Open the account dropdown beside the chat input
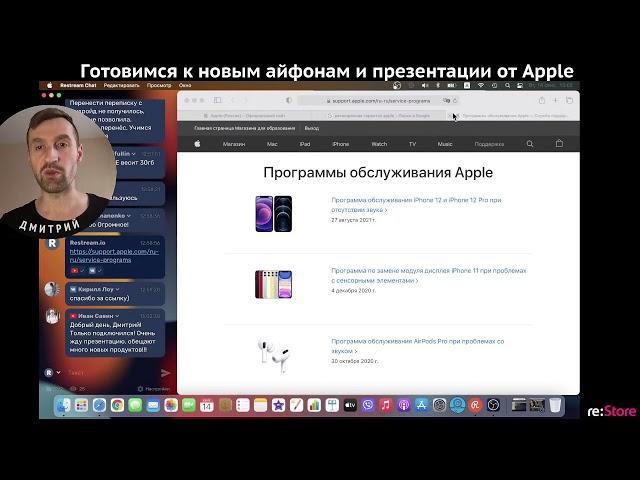The width and height of the screenshot is (640, 480). click(58, 372)
